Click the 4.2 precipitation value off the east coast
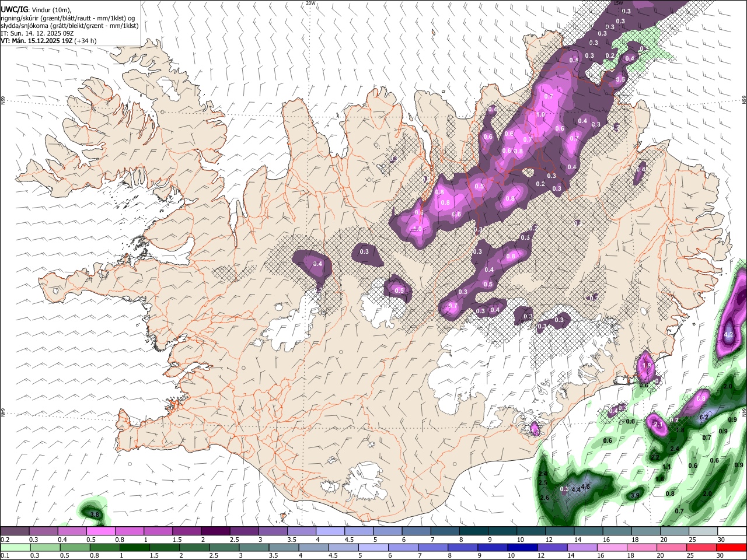The image size is (747, 560). [x=728, y=335]
